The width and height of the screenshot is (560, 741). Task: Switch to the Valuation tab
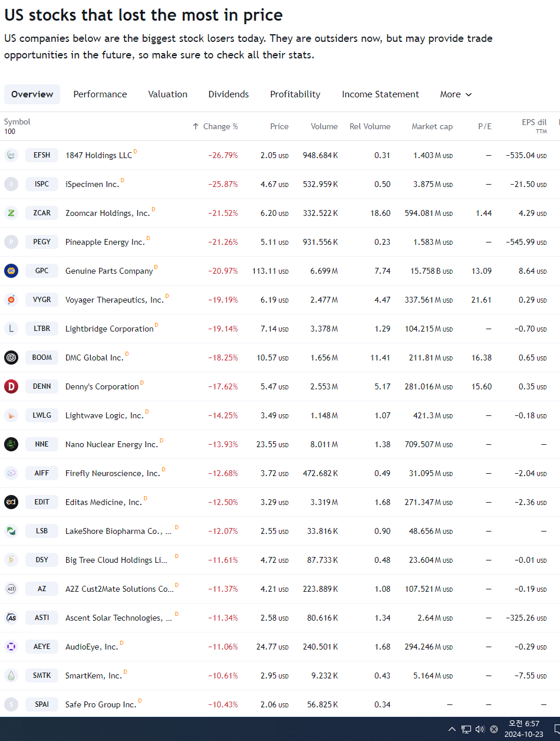pyautogui.click(x=168, y=94)
